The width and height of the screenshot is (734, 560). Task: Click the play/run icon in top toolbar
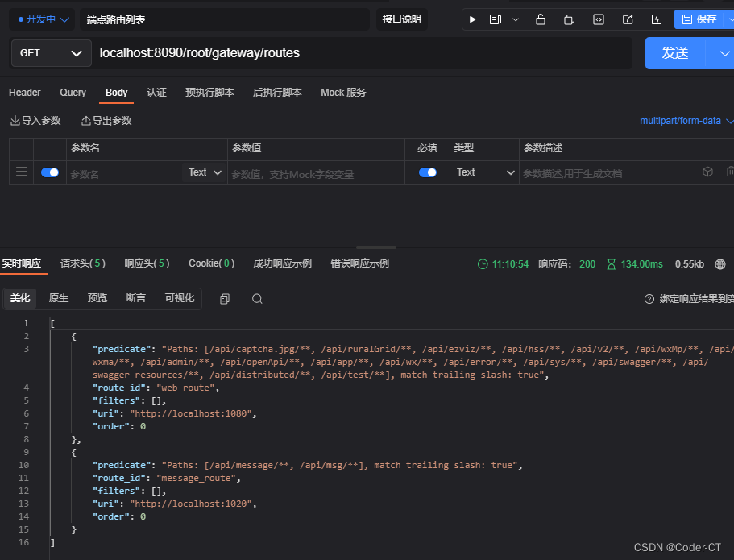point(472,19)
